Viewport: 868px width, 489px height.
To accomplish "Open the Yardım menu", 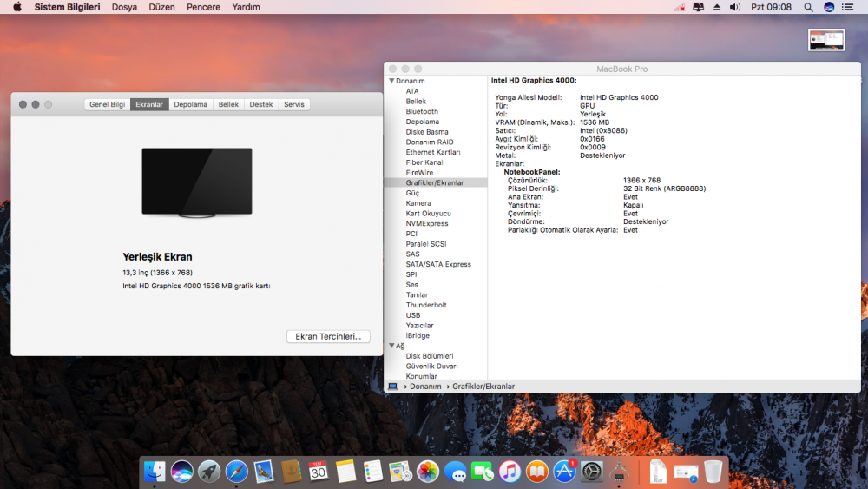I will click(246, 7).
